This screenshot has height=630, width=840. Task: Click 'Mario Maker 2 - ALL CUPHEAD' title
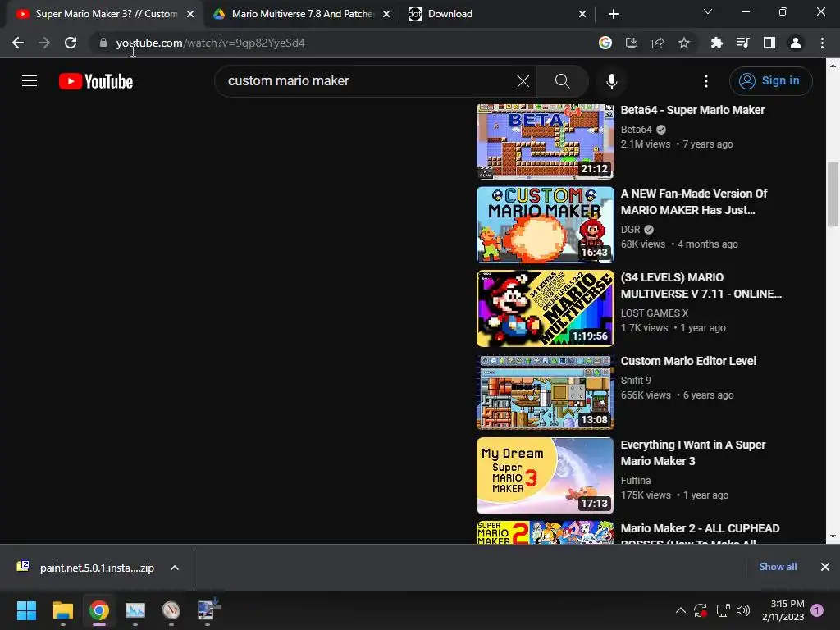pos(700,528)
